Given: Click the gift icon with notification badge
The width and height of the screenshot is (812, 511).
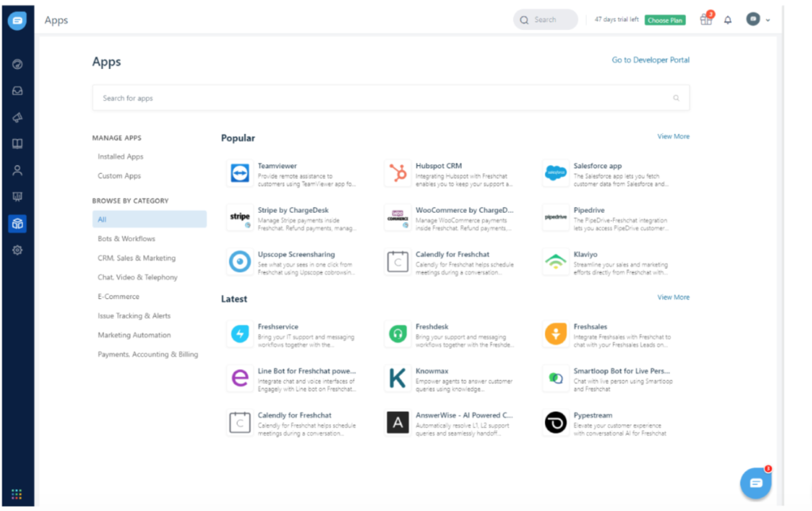Looking at the screenshot, I should 706,19.
